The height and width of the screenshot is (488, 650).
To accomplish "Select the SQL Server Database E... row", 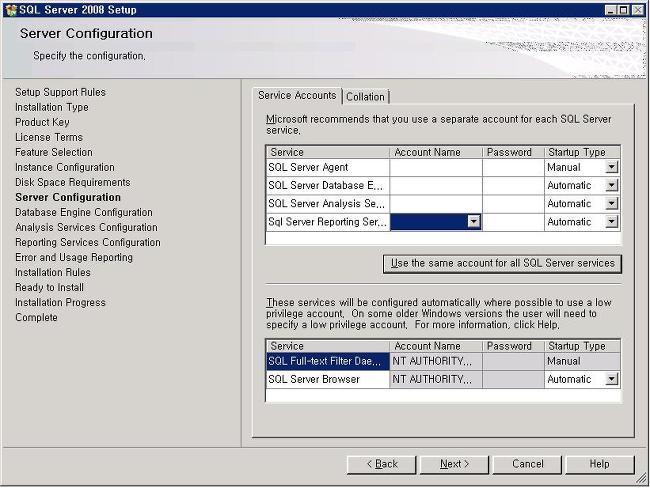I will click(327, 185).
